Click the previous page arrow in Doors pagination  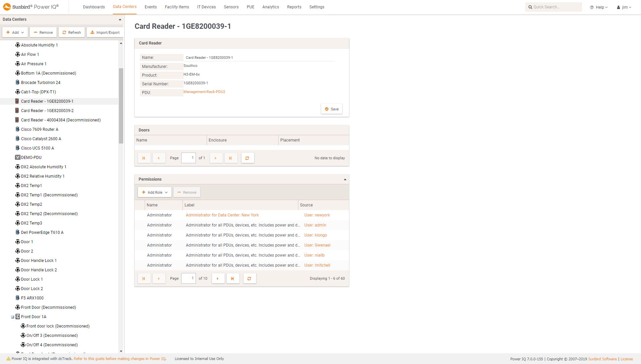(x=159, y=158)
